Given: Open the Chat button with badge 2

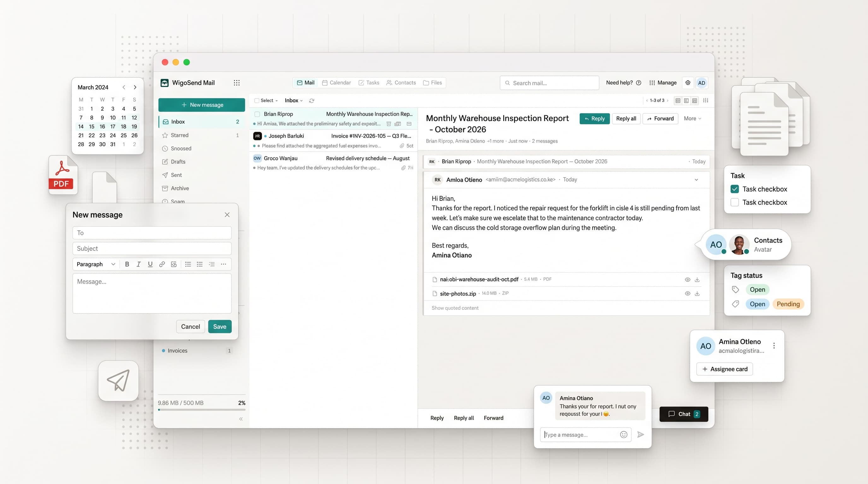Looking at the screenshot, I should [x=684, y=414].
